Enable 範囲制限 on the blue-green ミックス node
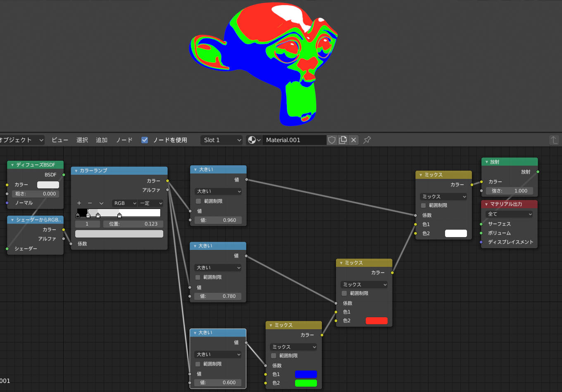This screenshot has height=392, width=562. 274,356
